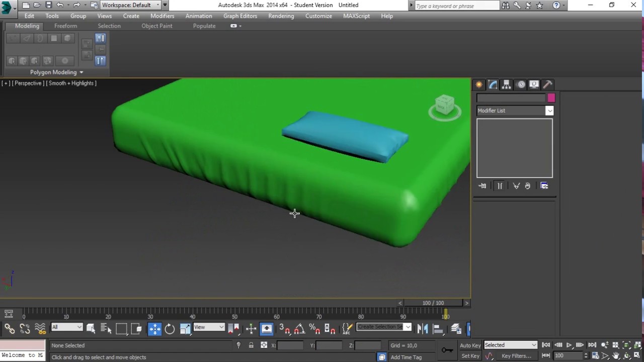Click the Select by Name icon
This screenshot has height=362, width=644.
[106, 329]
